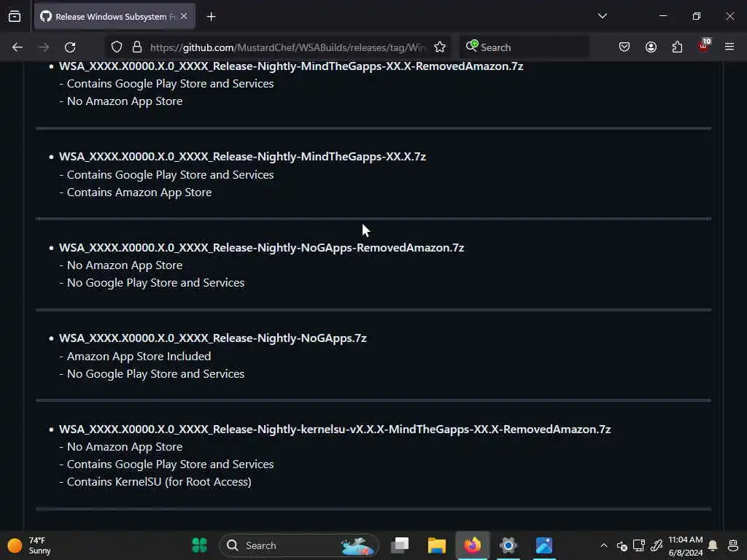Open Task View on the taskbar
This screenshot has width=747, height=560.
[x=400, y=545]
